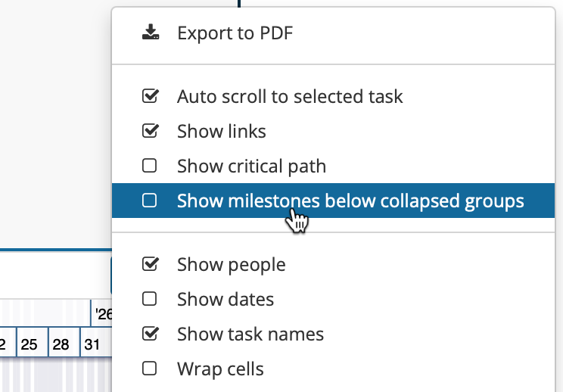
Task: Click the Show people menu label
Action: coord(232,265)
